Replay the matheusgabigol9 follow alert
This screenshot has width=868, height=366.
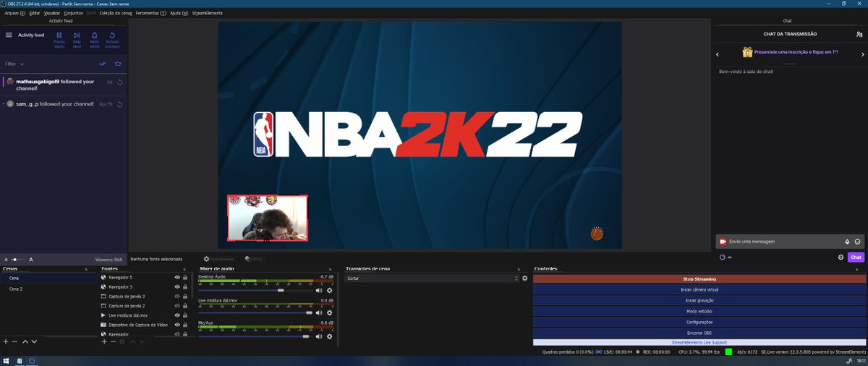pyautogui.click(x=119, y=82)
